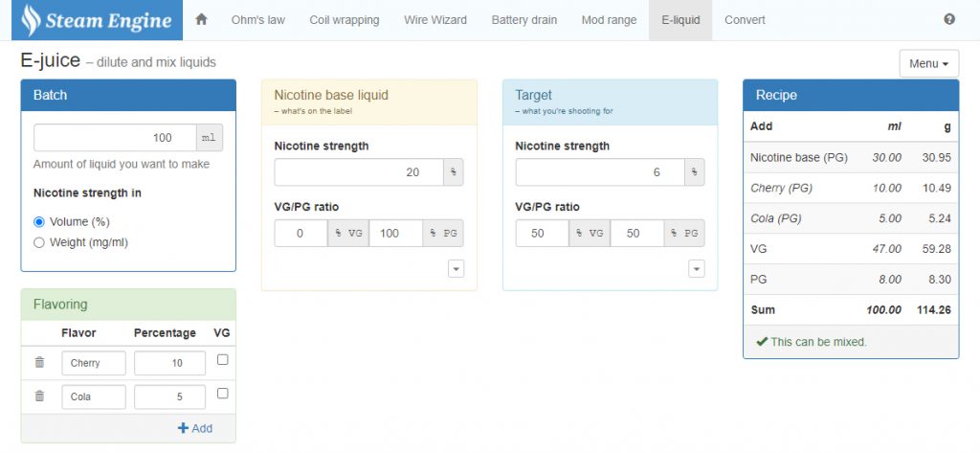Screen dimensions: 980x453
Task: Go to the Battery drain tab
Action: 523,20
